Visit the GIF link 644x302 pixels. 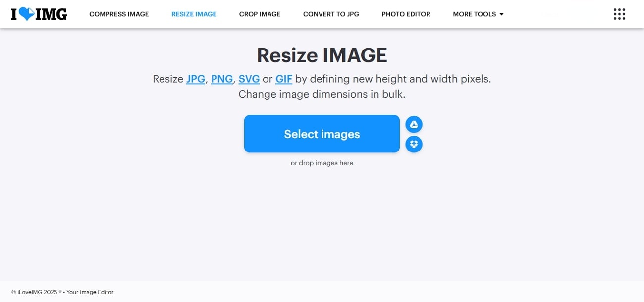click(x=284, y=79)
